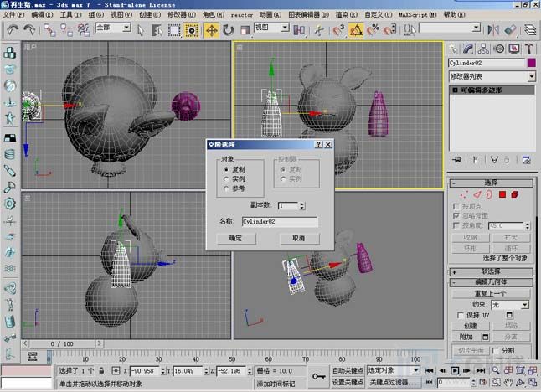Switch to the Hierarchy panel icon
Screen dimensions: 541x392
tap(483, 49)
